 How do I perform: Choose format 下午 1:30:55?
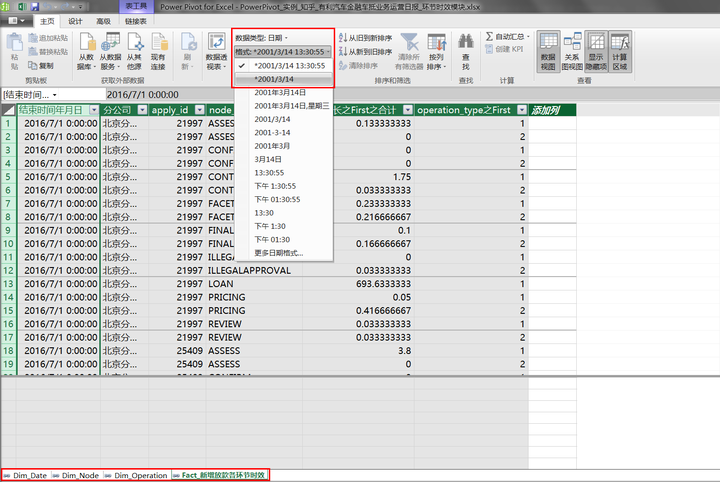click(x=283, y=186)
